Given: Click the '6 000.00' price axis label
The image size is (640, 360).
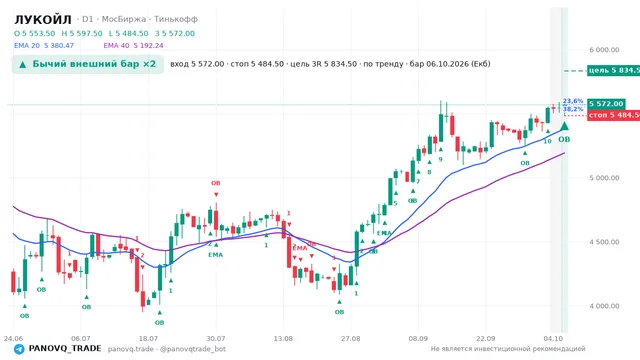Looking at the screenshot, I should [x=604, y=50].
